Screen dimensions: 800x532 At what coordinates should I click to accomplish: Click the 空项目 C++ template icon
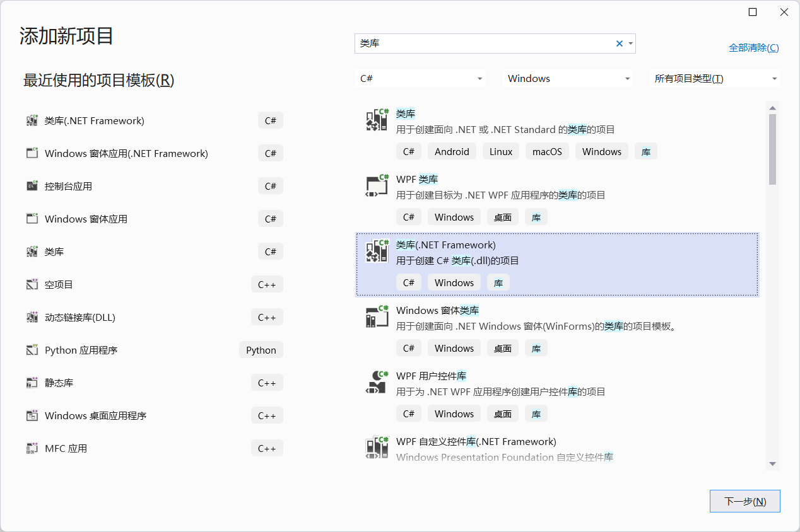(x=32, y=284)
